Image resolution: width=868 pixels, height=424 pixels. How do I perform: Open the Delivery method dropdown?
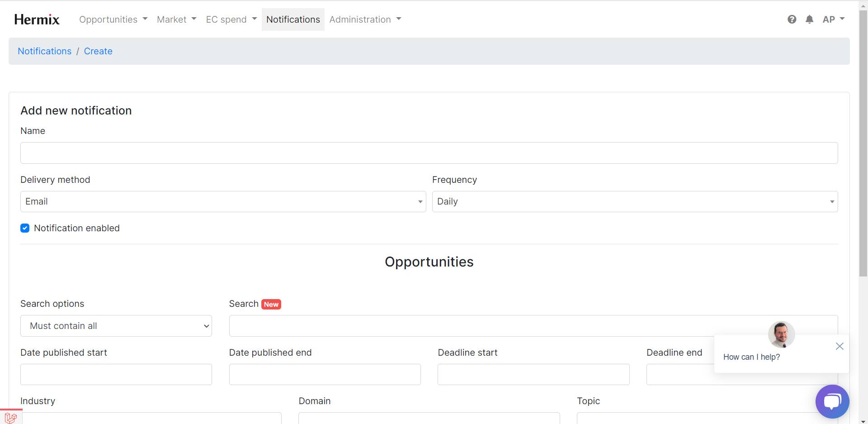pyautogui.click(x=223, y=201)
